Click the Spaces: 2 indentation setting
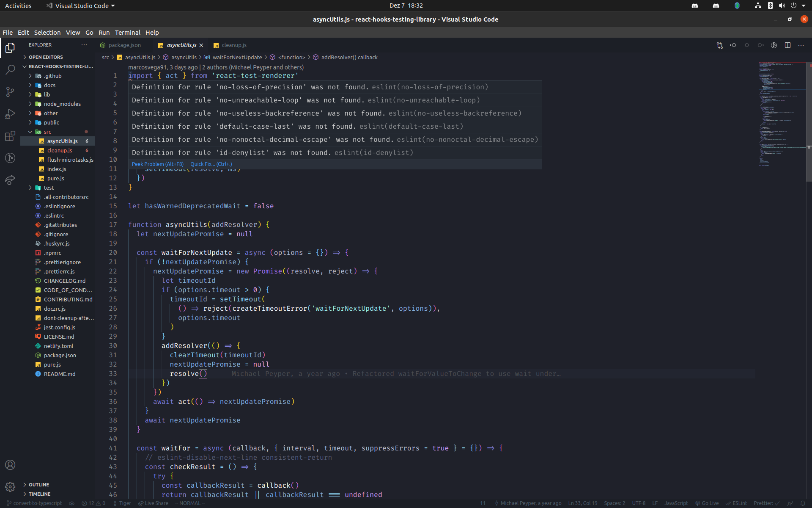Image resolution: width=812 pixels, height=508 pixels. click(614, 503)
